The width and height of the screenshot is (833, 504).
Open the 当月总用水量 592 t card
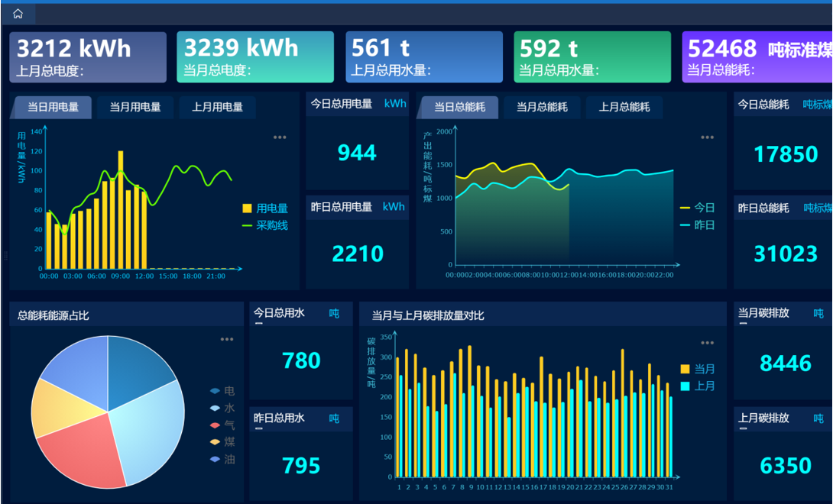pyautogui.click(x=592, y=57)
